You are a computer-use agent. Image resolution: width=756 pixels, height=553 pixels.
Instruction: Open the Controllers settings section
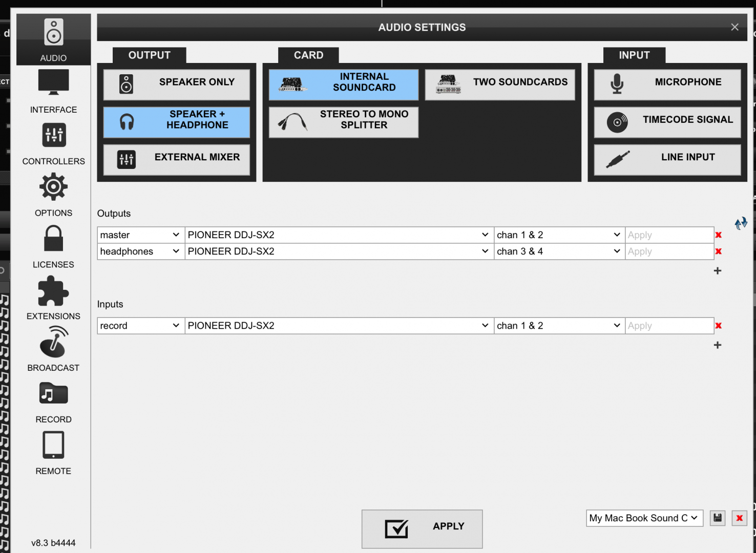[x=53, y=143]
